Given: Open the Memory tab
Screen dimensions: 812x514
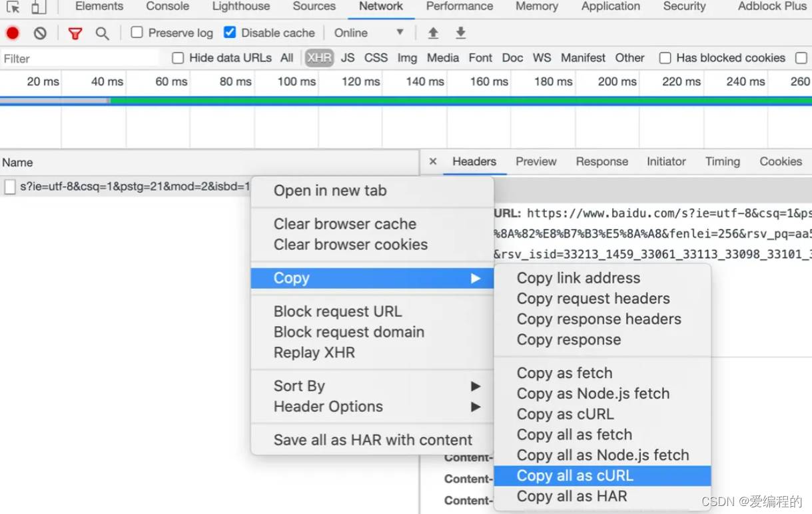Looking at the screenshot, I should point(537,7).
